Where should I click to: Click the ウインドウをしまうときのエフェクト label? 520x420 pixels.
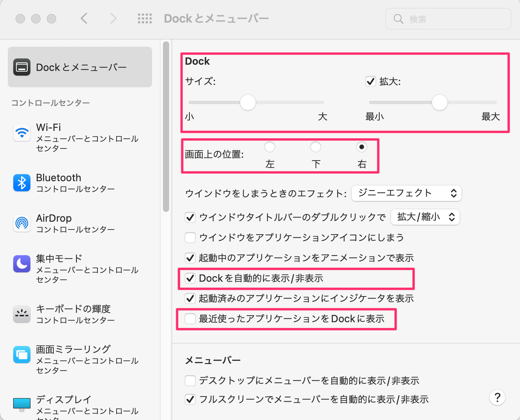(266, 194)
